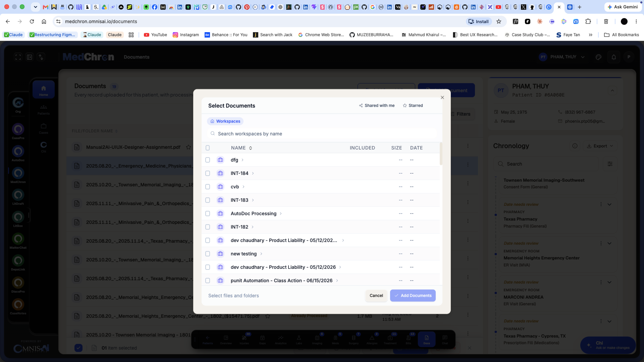Open the Docs tab in bottom toolbar
This screenshot has width=644, height=362.
pos(426,340)
